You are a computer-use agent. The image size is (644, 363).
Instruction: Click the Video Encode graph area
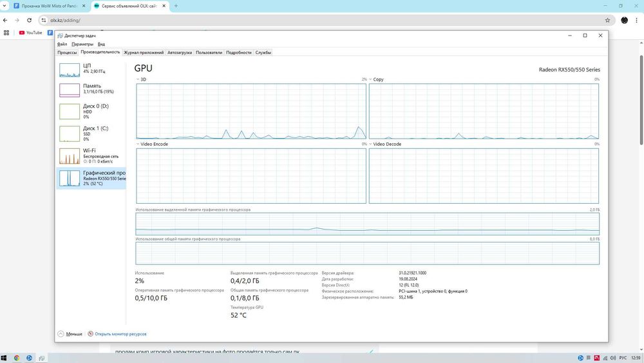(x=251, y=176)
